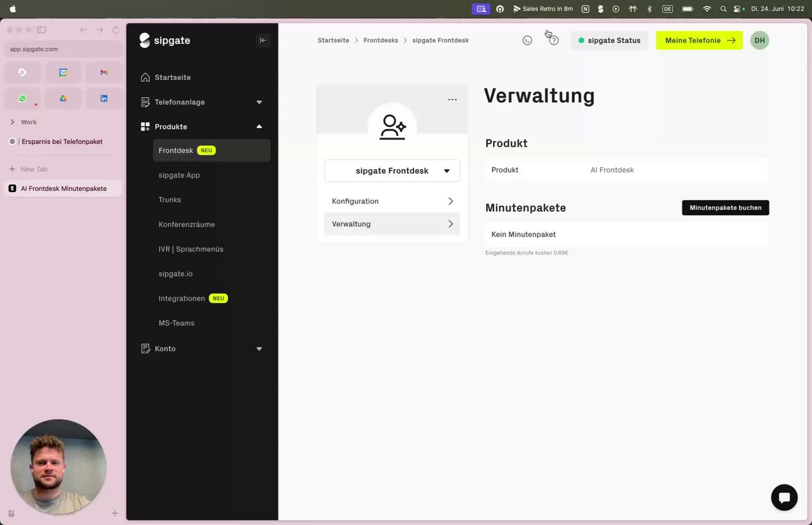Open the first pinned tab with white icon
Viewport: 812px width, 525px height.
pyautogui.click(x=22, y=72)
